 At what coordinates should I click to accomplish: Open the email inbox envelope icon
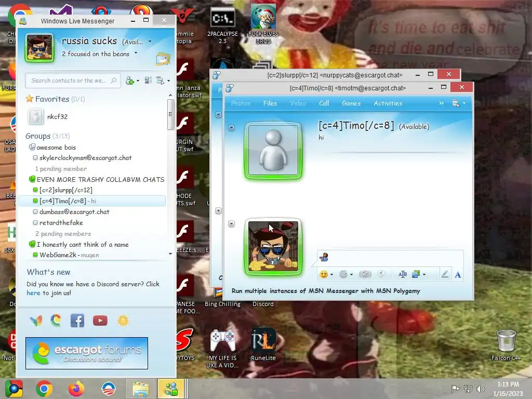163,59
